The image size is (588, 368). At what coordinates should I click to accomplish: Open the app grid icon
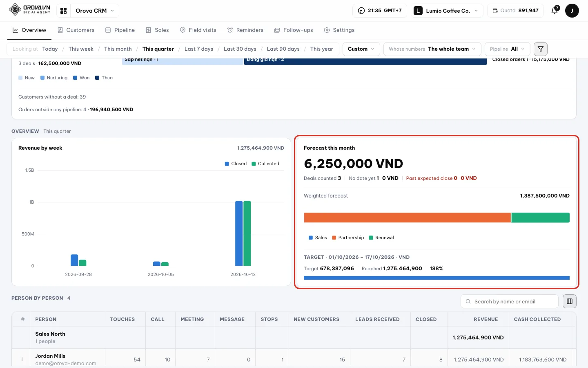pyautogui.click(x=64, y=11)
